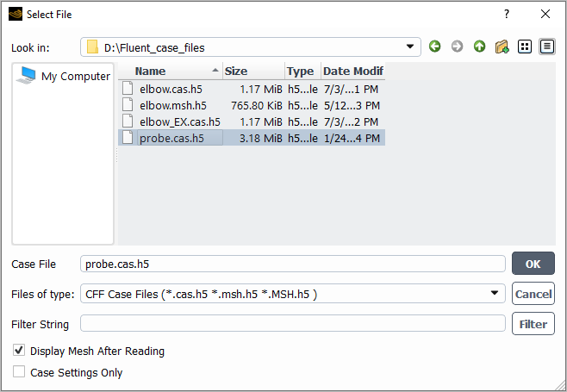The width and height of the screenshot is (567, 392).
Task: Select the elbow.msh.h5 file name
Action: (173, 106)
